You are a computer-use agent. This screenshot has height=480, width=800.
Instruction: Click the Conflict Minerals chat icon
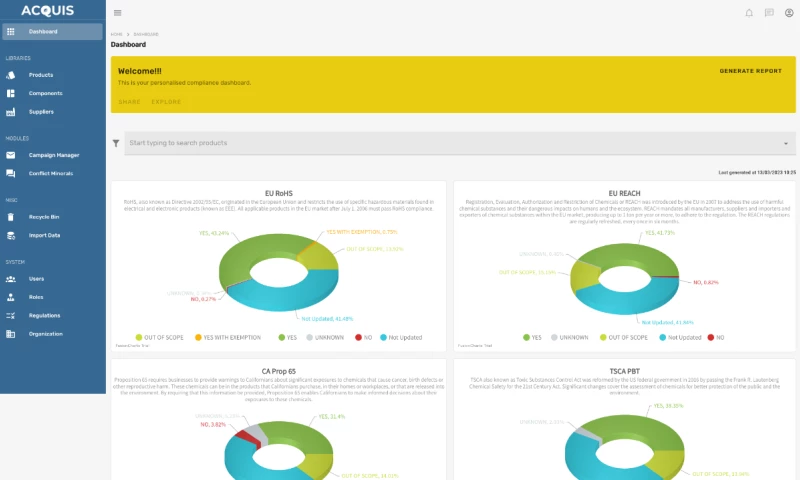pos(11,173)
